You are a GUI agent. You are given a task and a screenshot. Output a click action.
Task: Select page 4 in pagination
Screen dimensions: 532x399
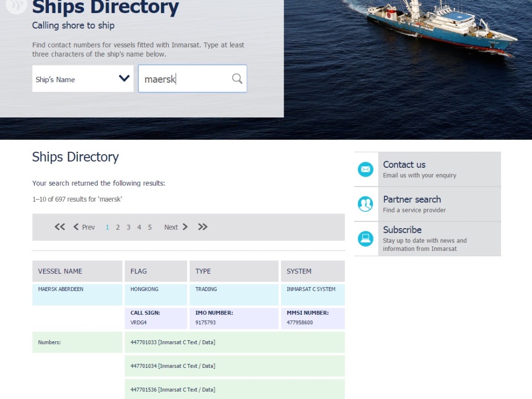[x=139, y=227]
